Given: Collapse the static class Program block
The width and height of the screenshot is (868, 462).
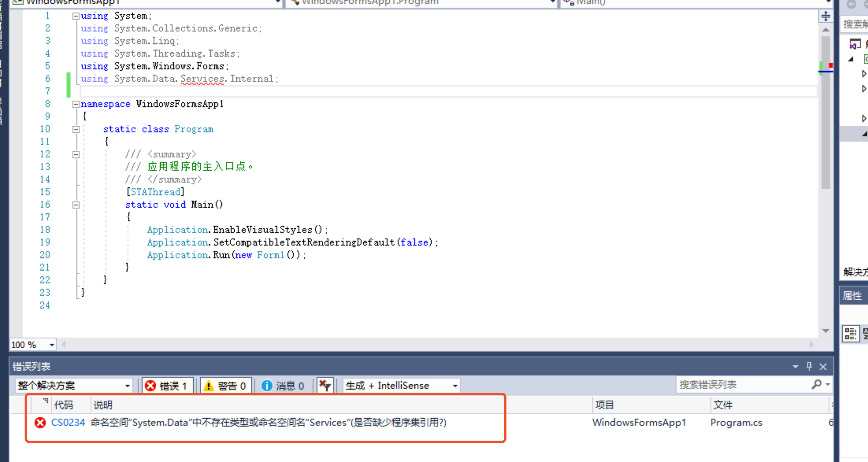Looking at the screenshot, I should pos(76,129).
